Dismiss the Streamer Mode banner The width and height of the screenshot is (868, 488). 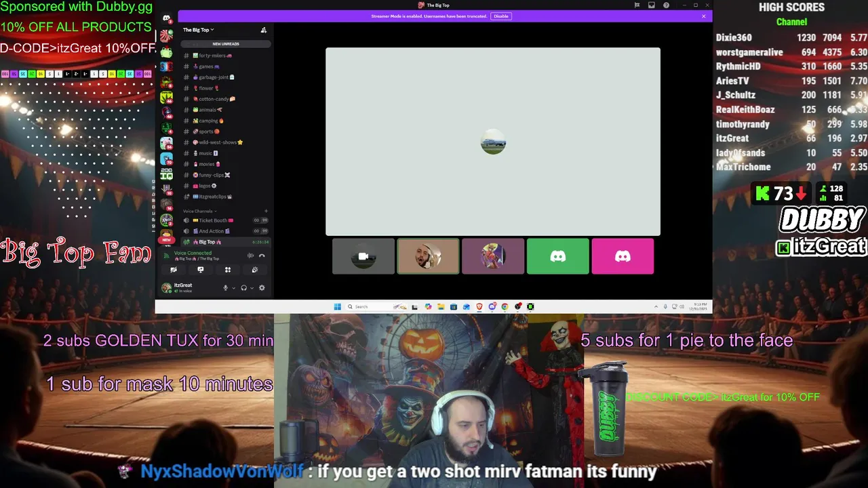coord(703,16)
